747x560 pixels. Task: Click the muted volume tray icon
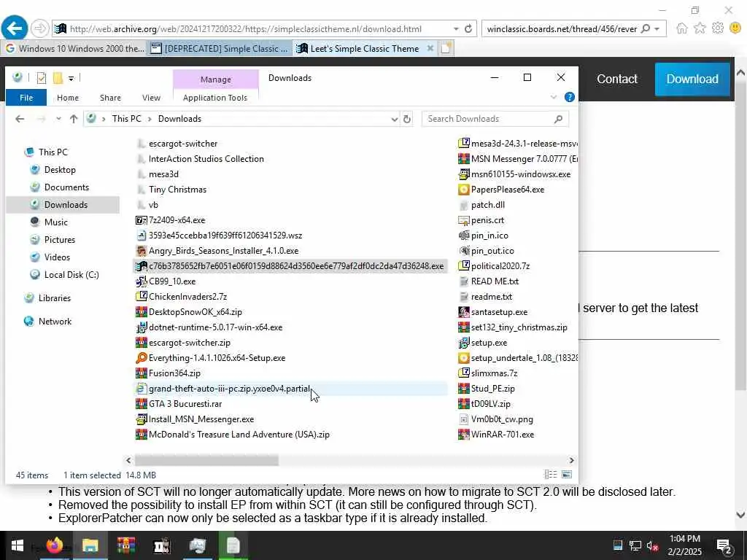(x=652, y=545)
